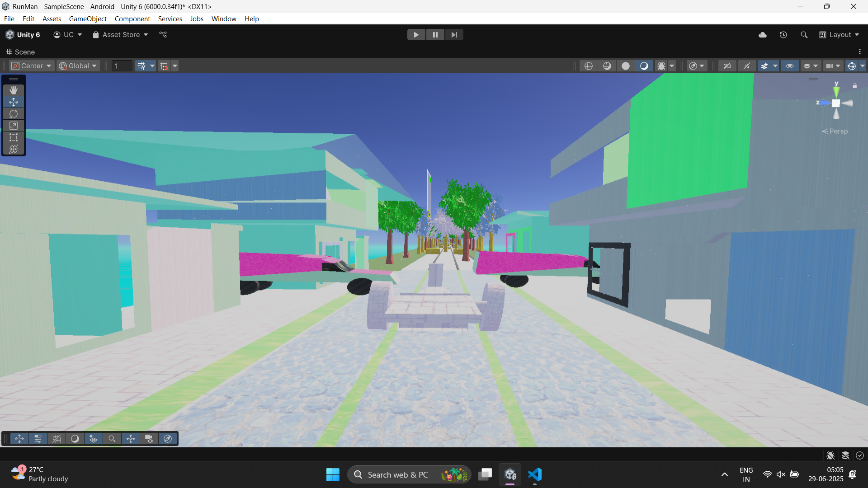Open the Asset Store button
This screenshot has width=868, height=488.
tap(120, 35)
